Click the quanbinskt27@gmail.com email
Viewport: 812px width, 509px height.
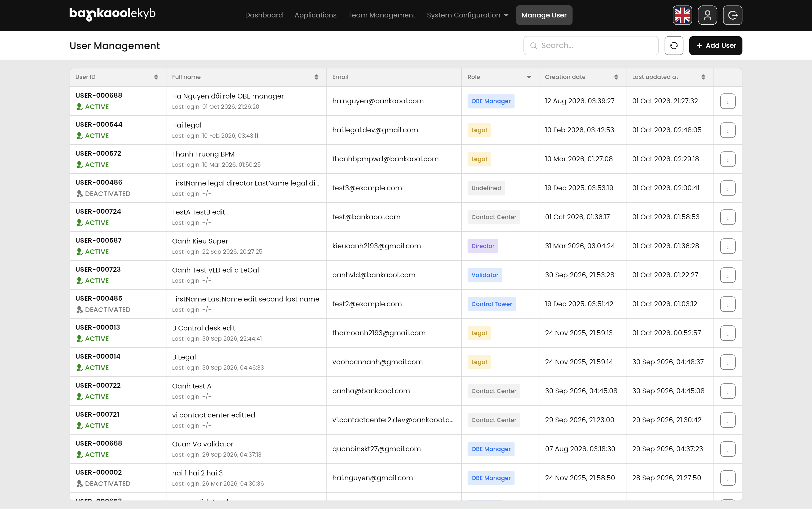pos(376,449)
